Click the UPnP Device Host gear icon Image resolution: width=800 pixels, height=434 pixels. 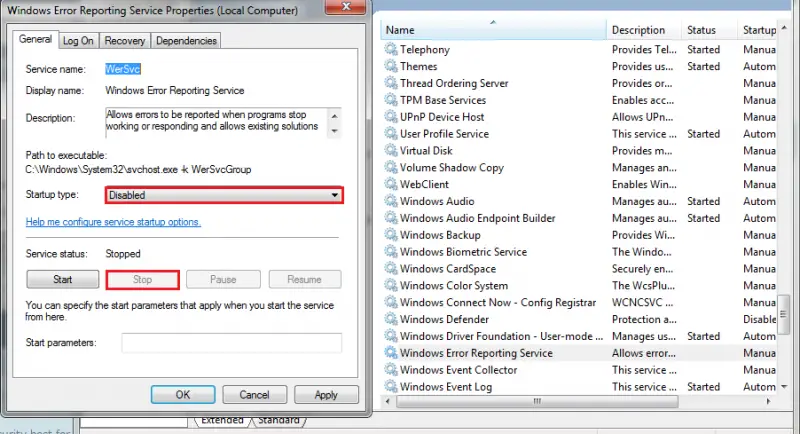point(391,116)
